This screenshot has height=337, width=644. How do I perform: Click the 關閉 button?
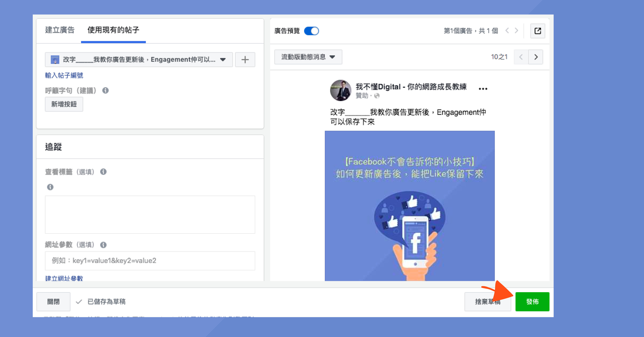pyautogui.click(x=53, y=302)
